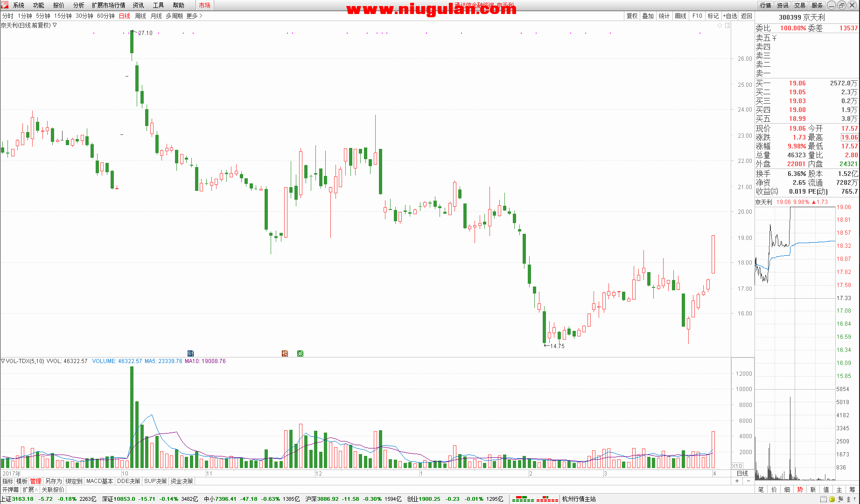This screenshot has width=860, height=504.
Task: Click the red-green signal blocks in status bar
Action: (535, 499)
